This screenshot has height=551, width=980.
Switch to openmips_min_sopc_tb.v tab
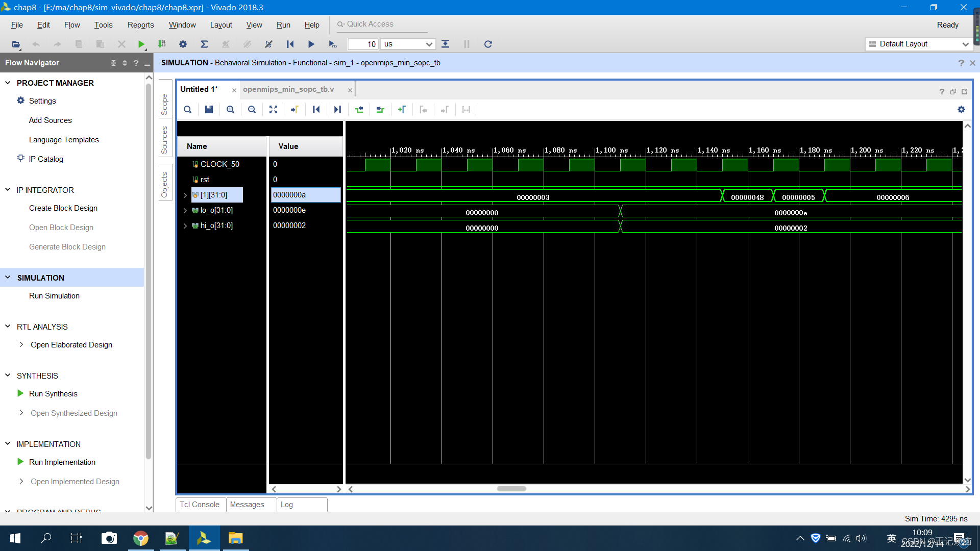tap(288, 89)
